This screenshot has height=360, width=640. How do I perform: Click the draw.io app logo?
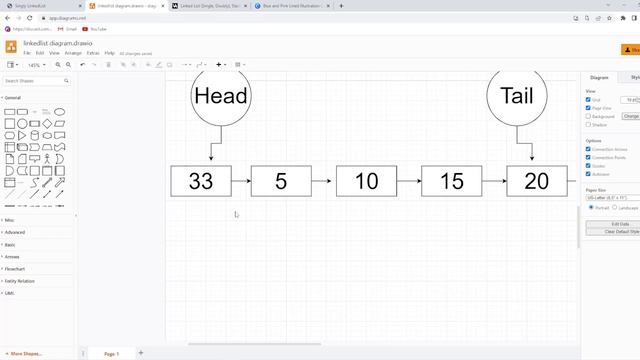(x=11, y=47)
